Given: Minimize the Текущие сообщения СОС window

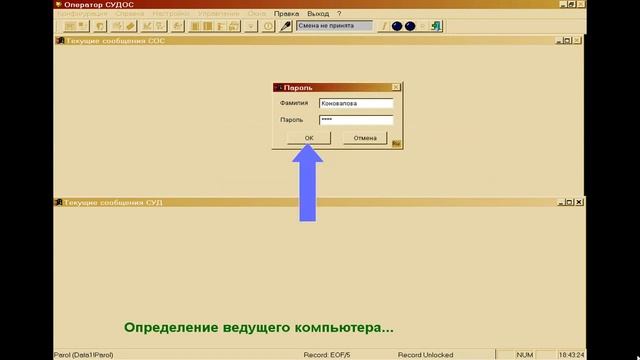Looking at the screenshot, I should pyautogui.click(x=559, y=41).
